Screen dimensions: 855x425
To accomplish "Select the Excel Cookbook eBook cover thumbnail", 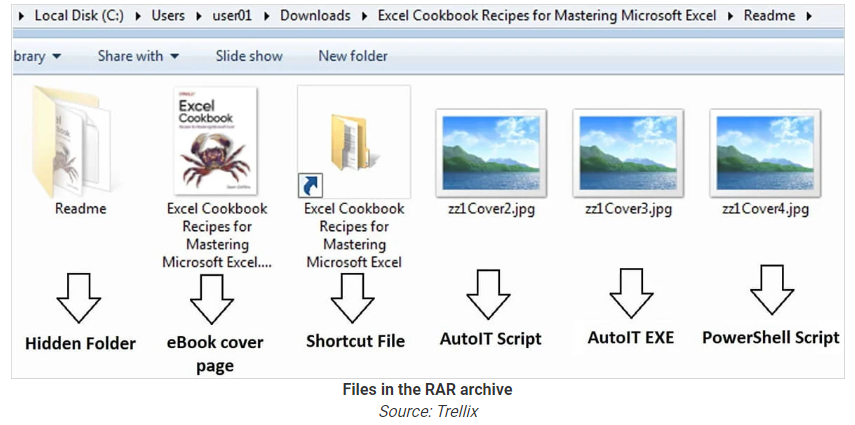I will click(215, 138).
